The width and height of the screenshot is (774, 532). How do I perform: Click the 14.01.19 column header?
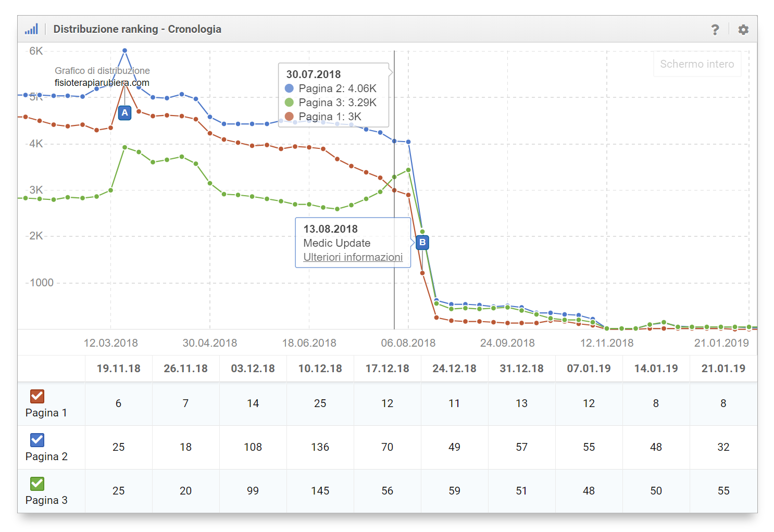point(656,369)
